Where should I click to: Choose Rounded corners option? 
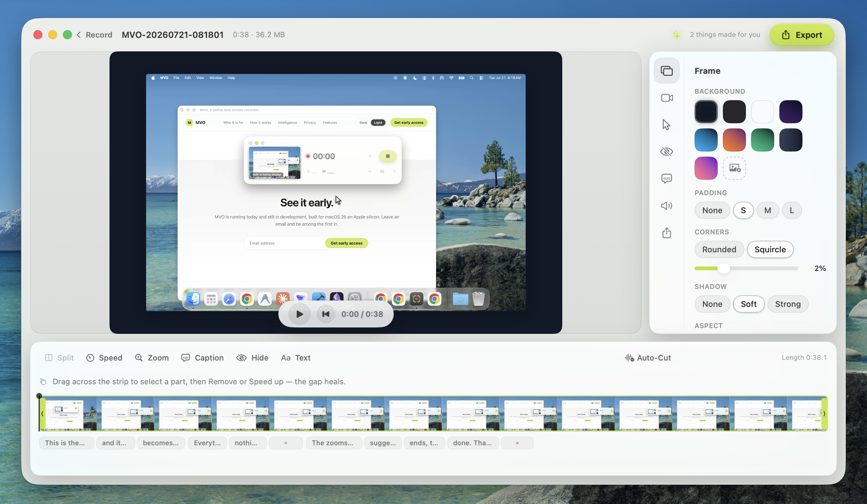tap(719, 249)
